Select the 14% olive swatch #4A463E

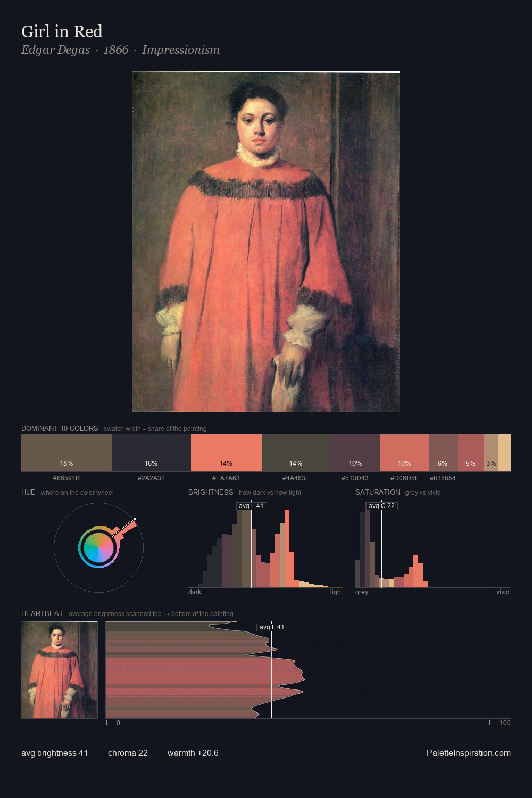pyautogui.click(x=296, y=453)
